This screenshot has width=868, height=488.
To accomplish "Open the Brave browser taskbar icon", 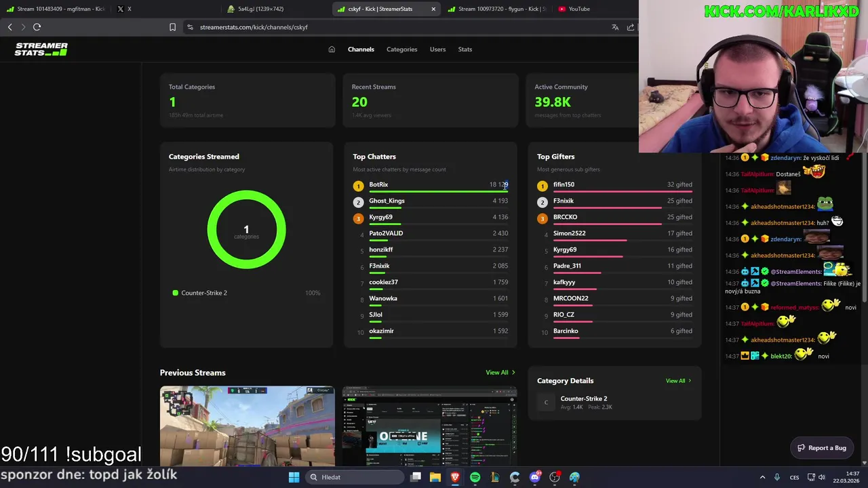I will click(x=455, y=477).
